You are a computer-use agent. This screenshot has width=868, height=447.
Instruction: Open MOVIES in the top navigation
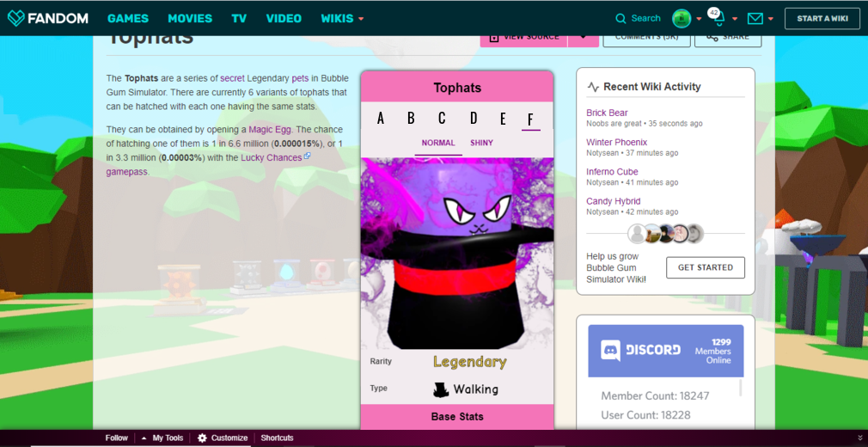(190, 18)
